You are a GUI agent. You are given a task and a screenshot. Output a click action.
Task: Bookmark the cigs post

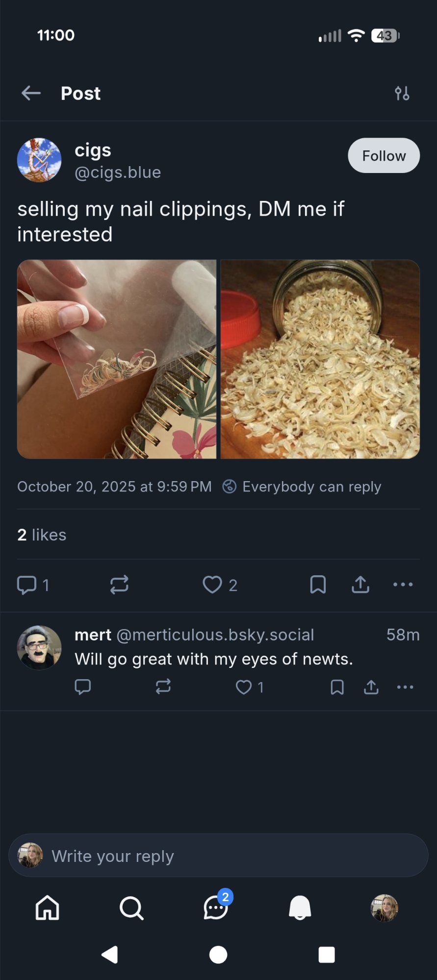point(318,585)
